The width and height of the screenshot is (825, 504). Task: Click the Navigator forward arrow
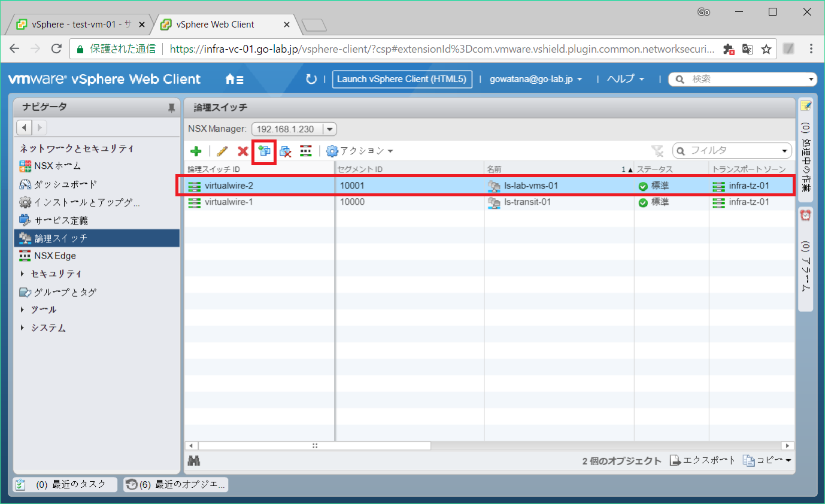click(x=39, y=127)
